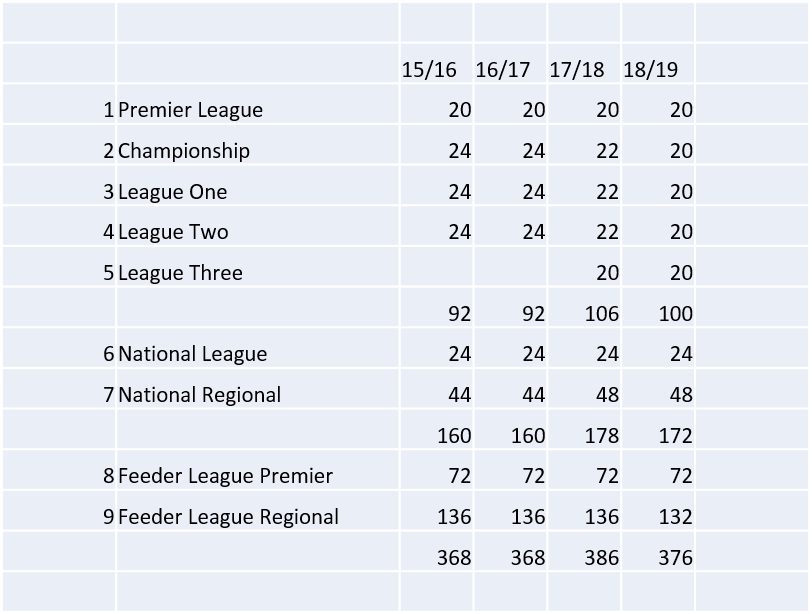Viewport: 812px width, 614px height.
Task: Select the cell with value 178
Action: [x=584, y=430]
